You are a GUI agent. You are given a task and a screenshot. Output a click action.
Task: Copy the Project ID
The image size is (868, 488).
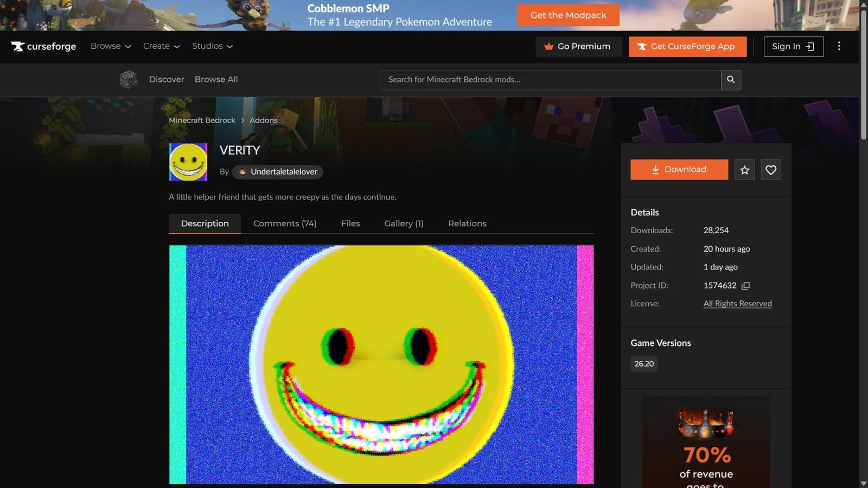tap(745, 286)
